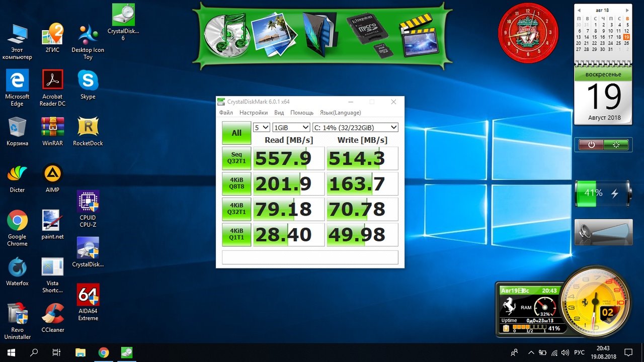Switch to CrystalDiskMark taskbar button
The width and height of the screenshot is (644, 362).
point(126,352)
